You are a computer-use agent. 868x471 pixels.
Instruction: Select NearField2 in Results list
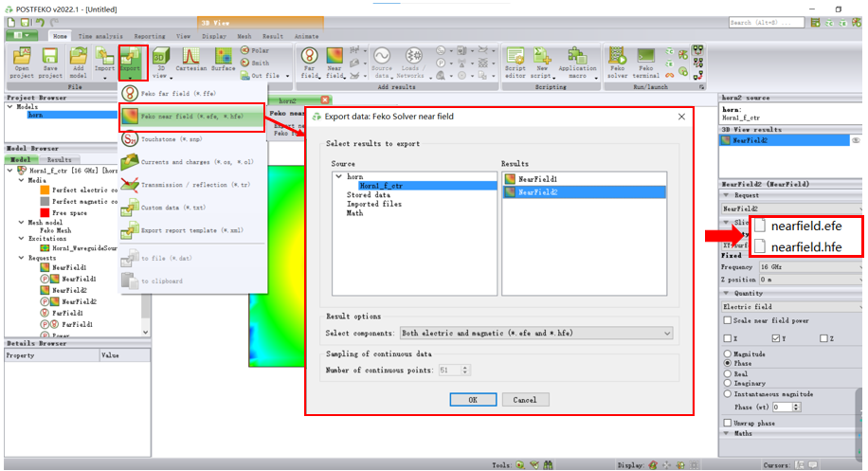point(584,192)
